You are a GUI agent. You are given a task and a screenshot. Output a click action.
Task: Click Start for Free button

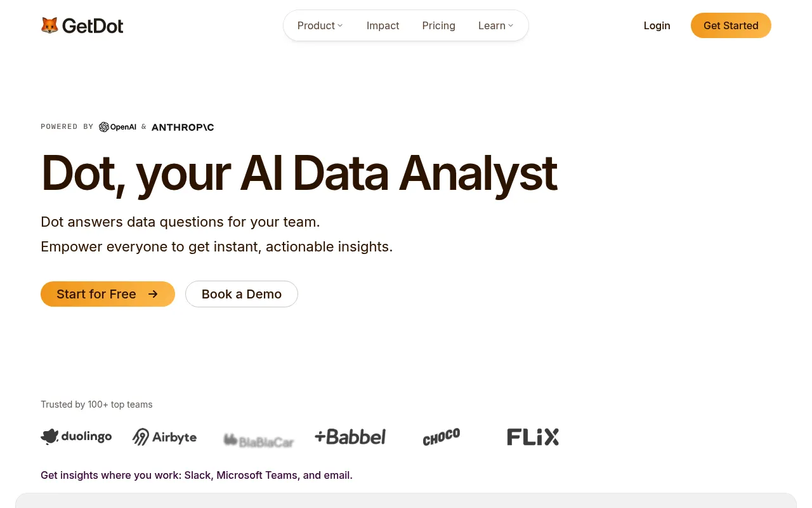pos(108,294)
